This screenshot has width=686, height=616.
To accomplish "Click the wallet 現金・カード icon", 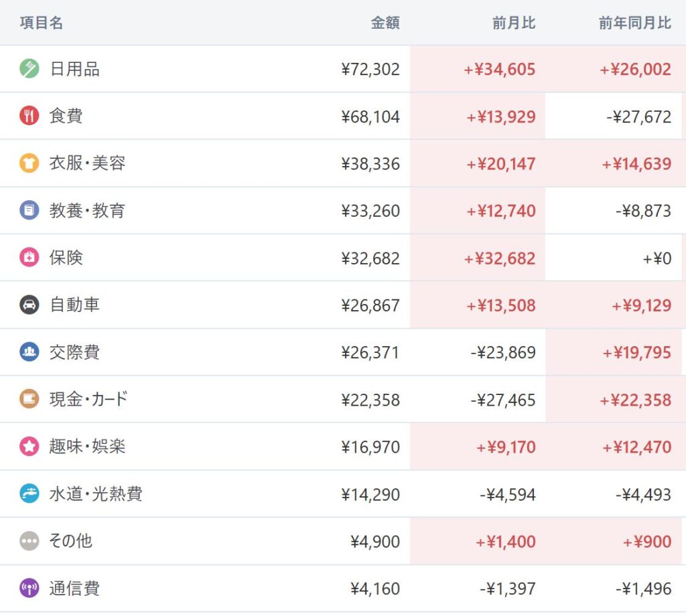I will [x=29, y=399].
